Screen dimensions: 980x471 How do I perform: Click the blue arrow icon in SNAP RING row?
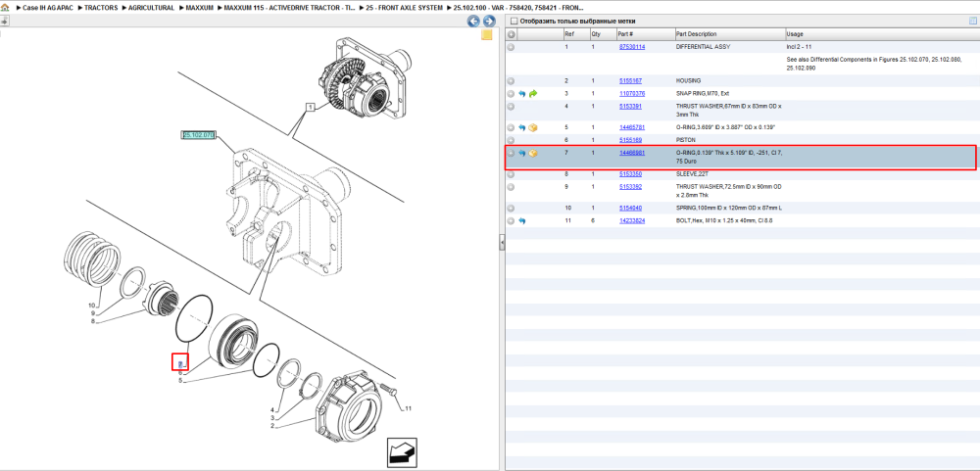522,94
